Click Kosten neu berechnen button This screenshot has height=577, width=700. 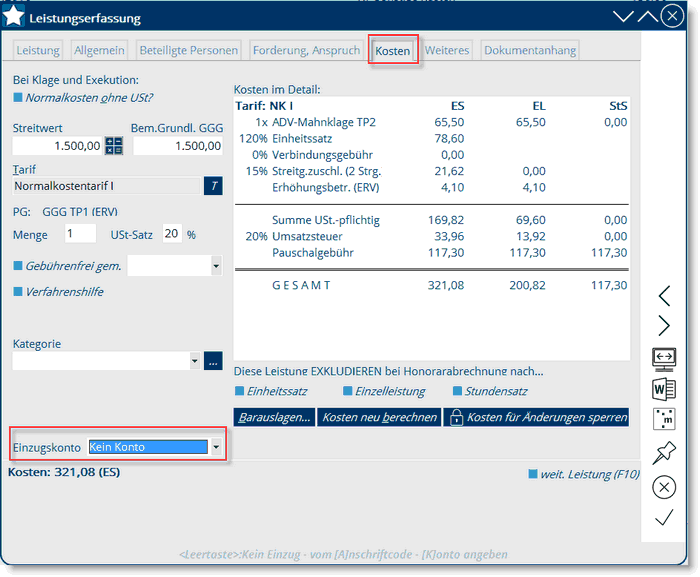click(x=379, y=417)
